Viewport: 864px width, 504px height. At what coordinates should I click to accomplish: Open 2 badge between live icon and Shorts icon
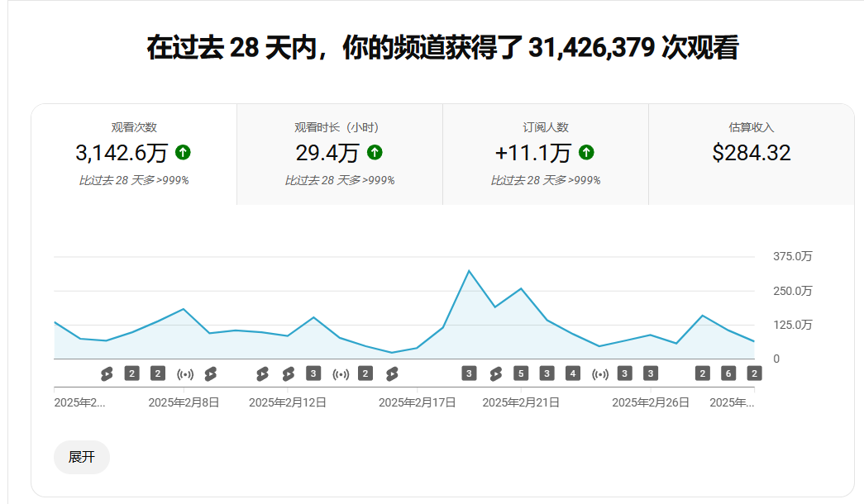[365, 374]
